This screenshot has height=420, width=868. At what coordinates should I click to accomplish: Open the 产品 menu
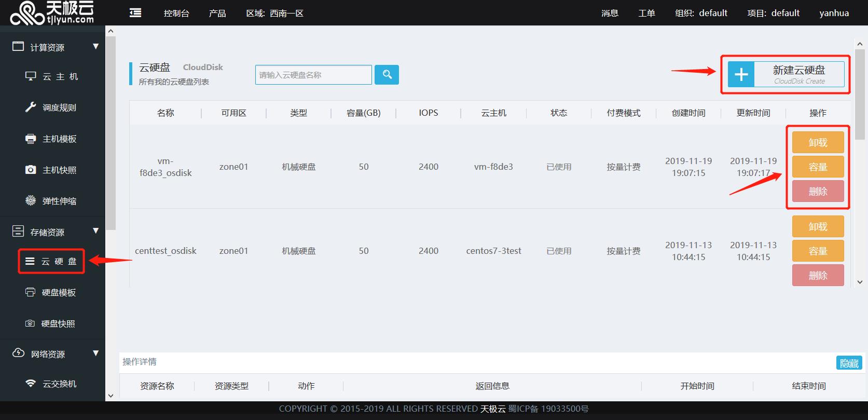pos(217,13)
